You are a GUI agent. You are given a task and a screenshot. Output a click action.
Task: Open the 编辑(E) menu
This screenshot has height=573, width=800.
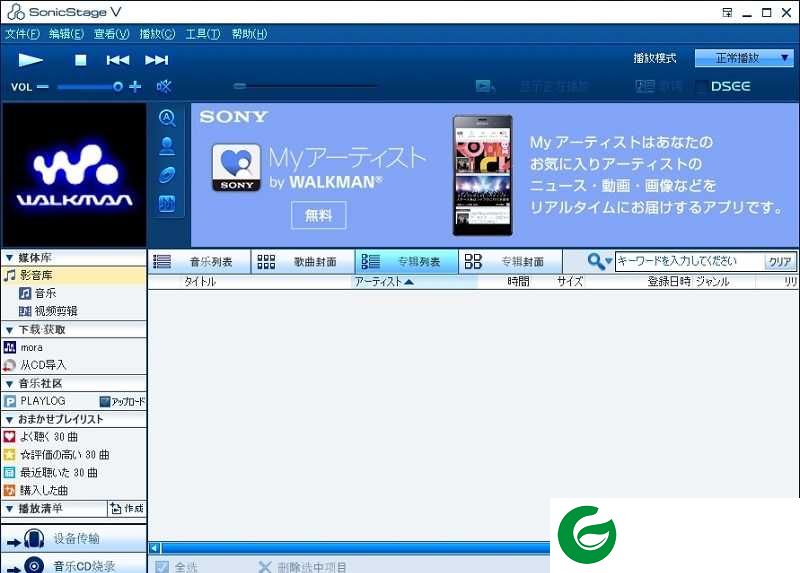tap(66, 34)
